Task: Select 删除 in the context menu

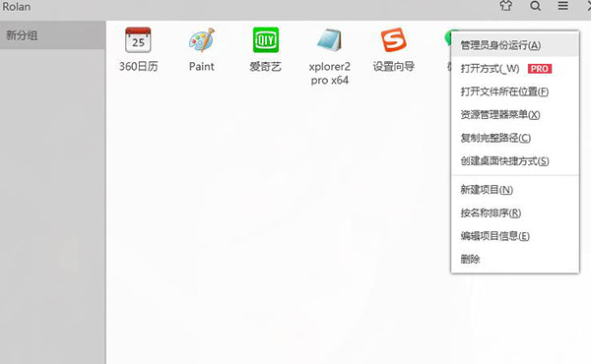Action: 515,260
